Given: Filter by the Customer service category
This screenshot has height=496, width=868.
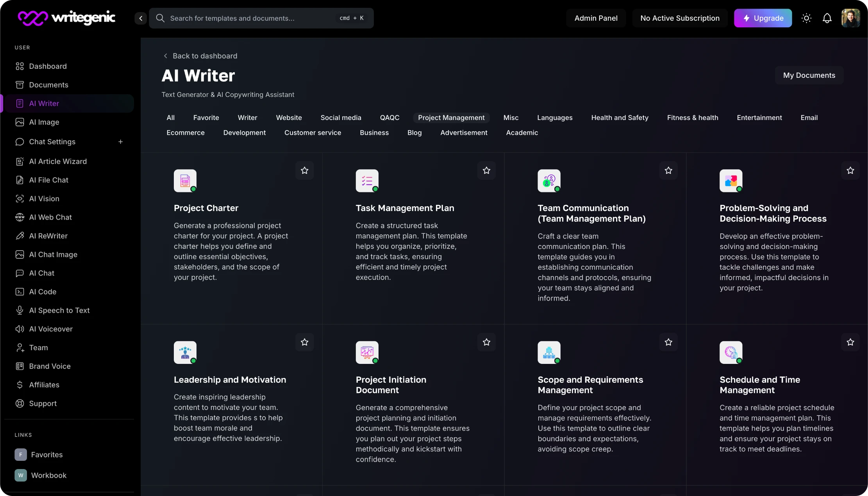Looking at the screenshot, I should 313,133.
